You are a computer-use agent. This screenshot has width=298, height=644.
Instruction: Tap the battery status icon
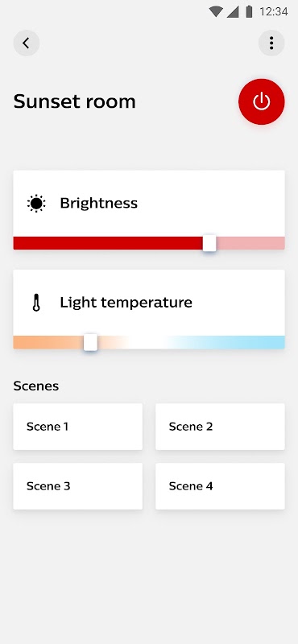[249, 11]
